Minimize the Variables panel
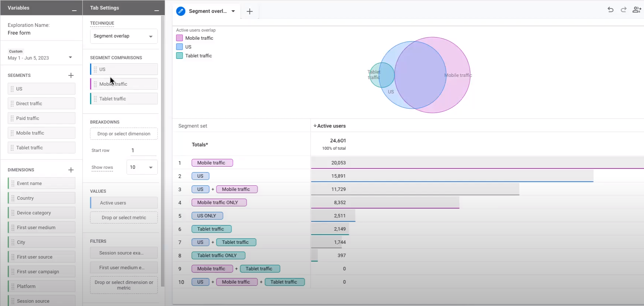The height and width of the screenshot is (306, 644). pyautogui.click(x=74, y=10)
